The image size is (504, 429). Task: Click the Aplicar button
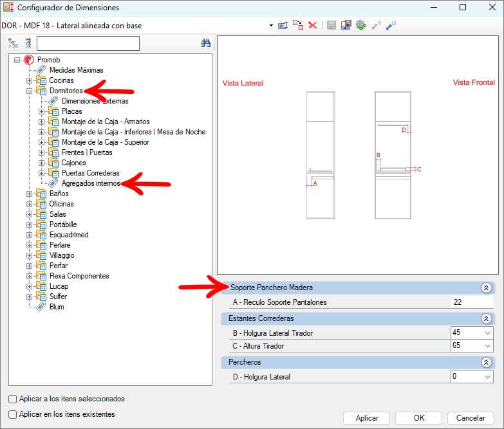[x=366, y=418]
